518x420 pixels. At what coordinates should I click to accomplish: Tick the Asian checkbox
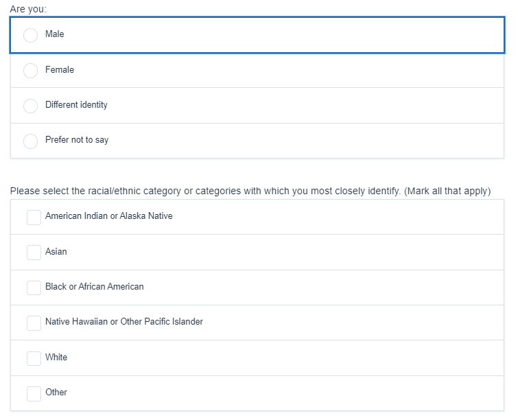34,253
